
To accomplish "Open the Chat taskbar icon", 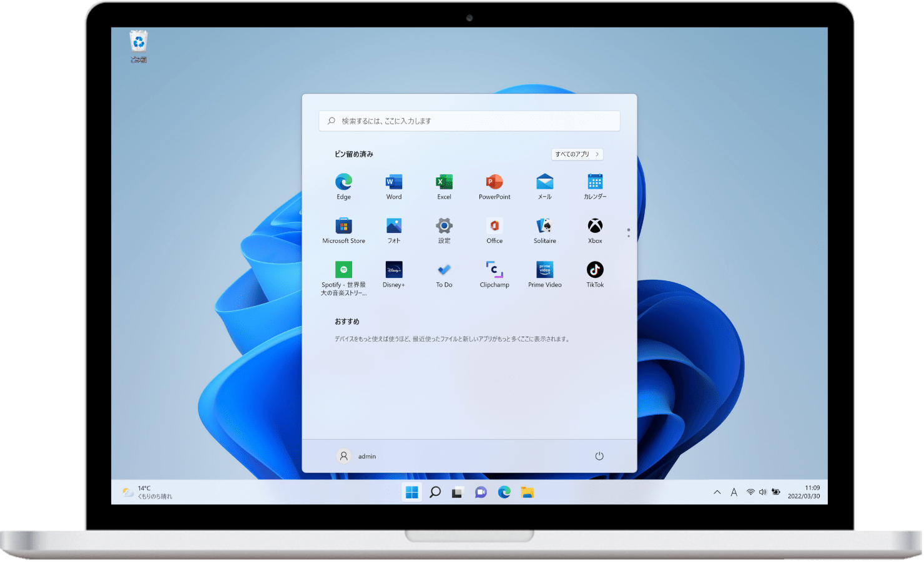I will coord(481,493).
